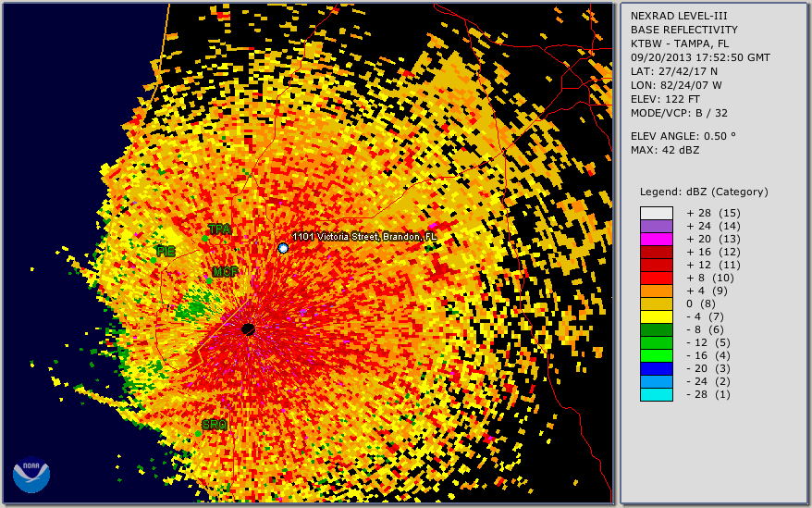Screen dimensions: 812x508
Task: Click the 'NEXRAD LEVEL-III' title text
Action: coord(679,16)
